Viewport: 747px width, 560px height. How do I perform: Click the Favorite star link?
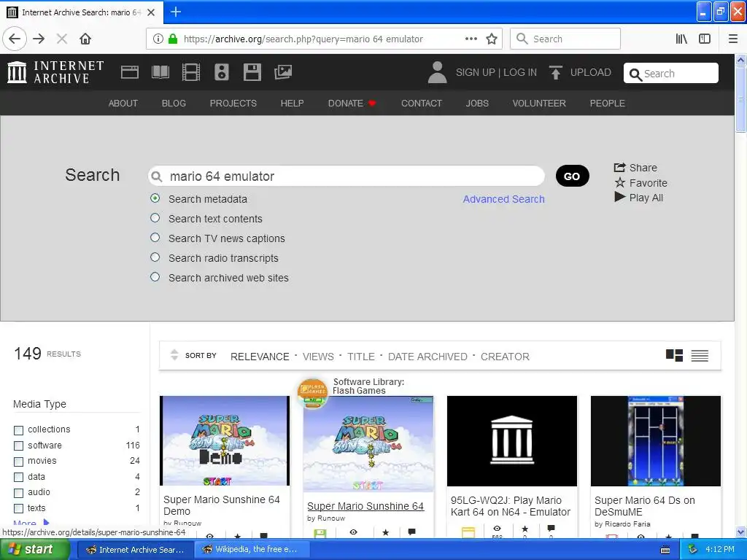(640, 183)
